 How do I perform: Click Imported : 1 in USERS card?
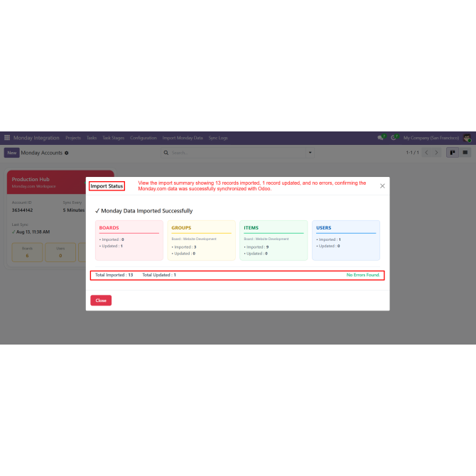coord(328,239)
